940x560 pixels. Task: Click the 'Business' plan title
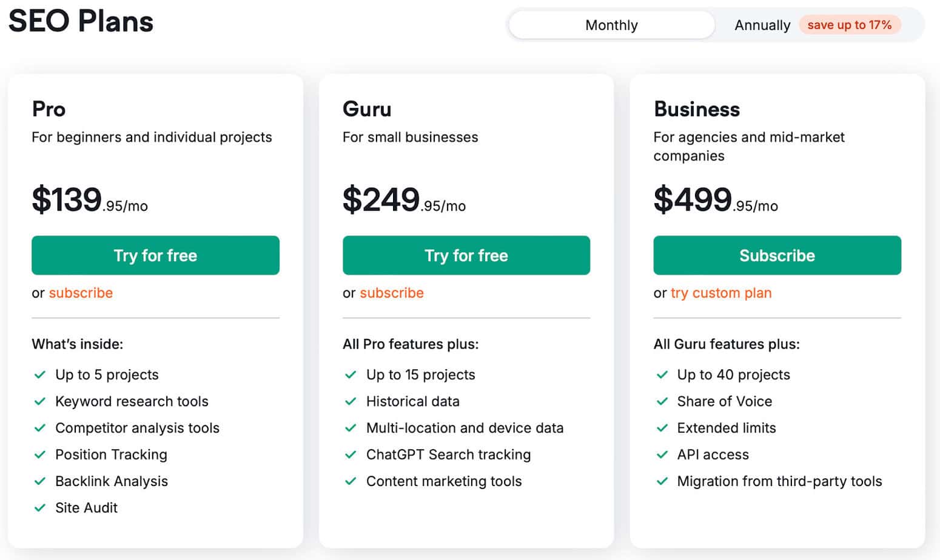point(697,109)
